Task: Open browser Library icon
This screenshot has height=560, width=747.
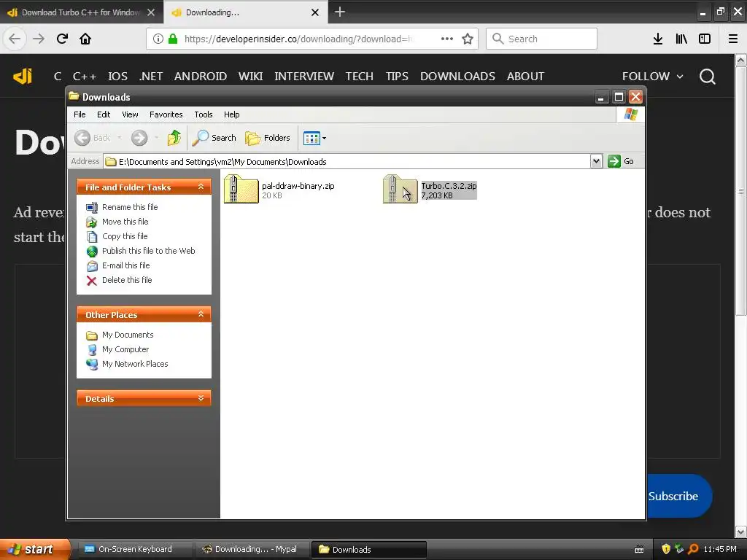Action: click(x=681, y=39)
